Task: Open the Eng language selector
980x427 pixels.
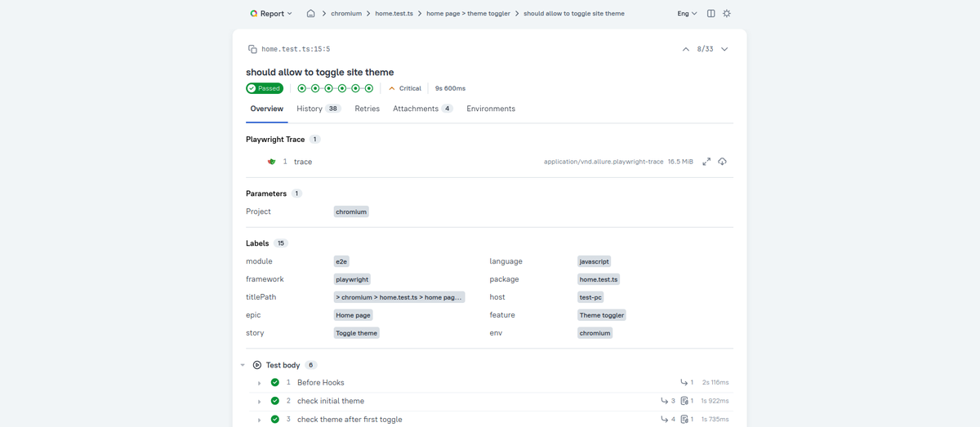Action: click(687, 14)
